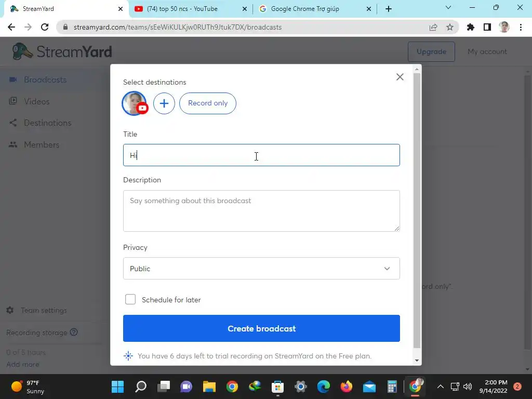Click the browser forward arrow

point(28,27)
